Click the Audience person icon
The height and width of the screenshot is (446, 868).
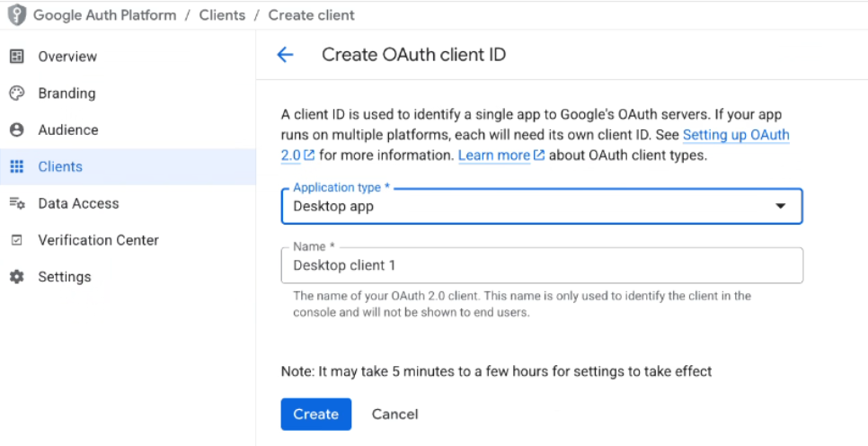(16, 130)
